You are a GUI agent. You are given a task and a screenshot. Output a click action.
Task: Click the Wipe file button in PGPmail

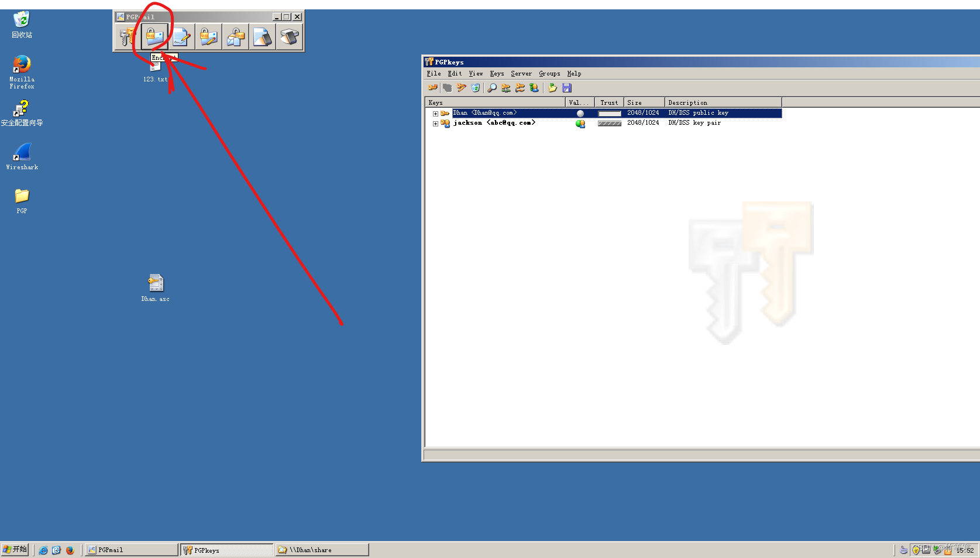pos(262,37)
